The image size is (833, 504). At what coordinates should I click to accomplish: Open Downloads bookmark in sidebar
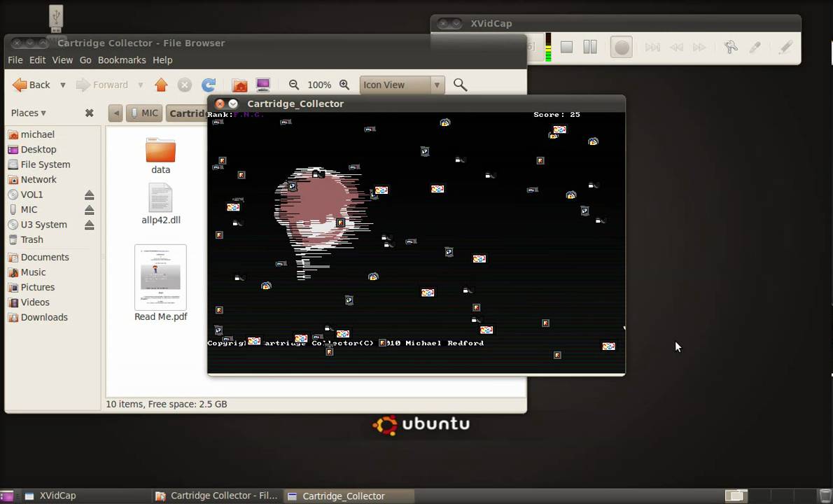(38, 318)
